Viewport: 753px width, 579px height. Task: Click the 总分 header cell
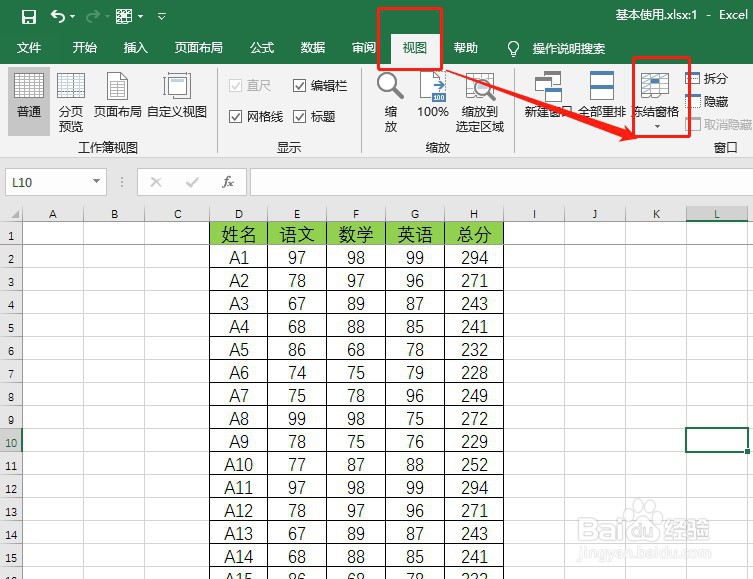tap(474, 234)
